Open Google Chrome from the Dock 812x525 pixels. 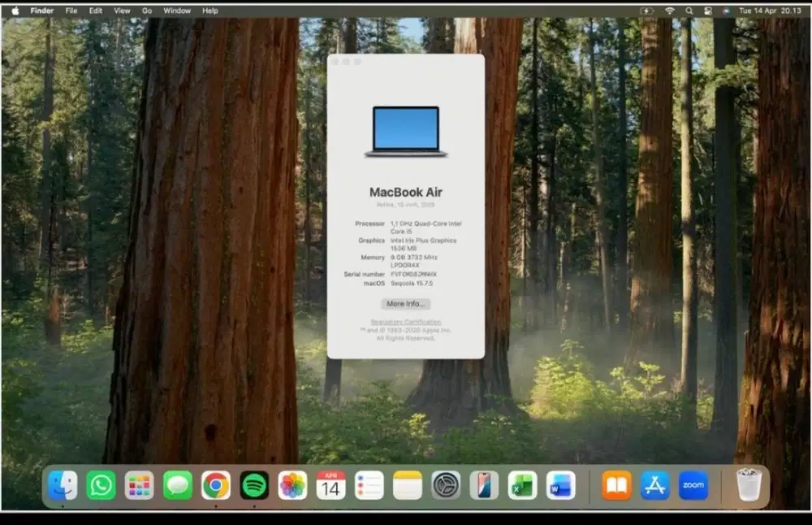pyautogui.click(x=216, y=486)
